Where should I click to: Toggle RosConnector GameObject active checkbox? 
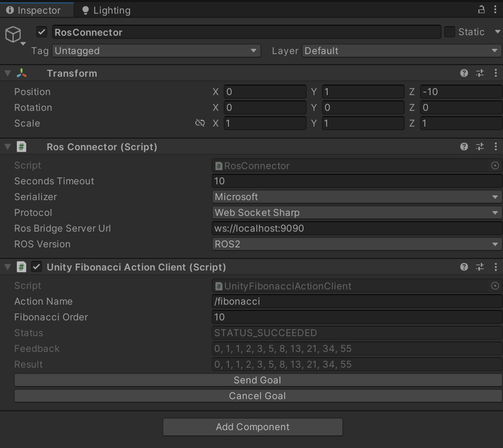click(42, 32)
